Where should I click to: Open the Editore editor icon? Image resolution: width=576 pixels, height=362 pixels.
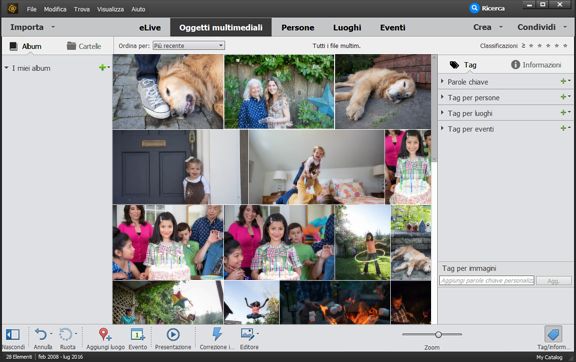[247, 334]
